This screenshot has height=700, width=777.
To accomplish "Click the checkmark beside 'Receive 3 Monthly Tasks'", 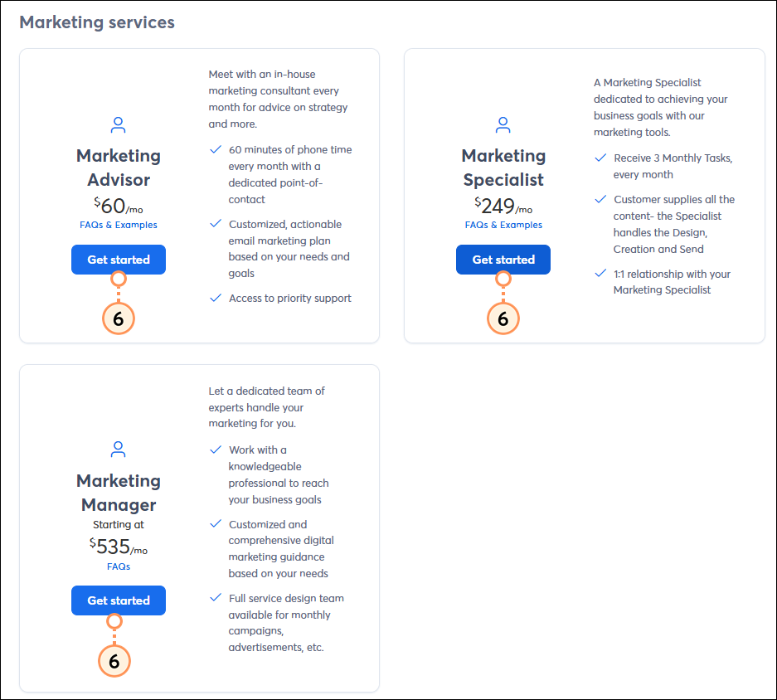I will tap(600, 158).
